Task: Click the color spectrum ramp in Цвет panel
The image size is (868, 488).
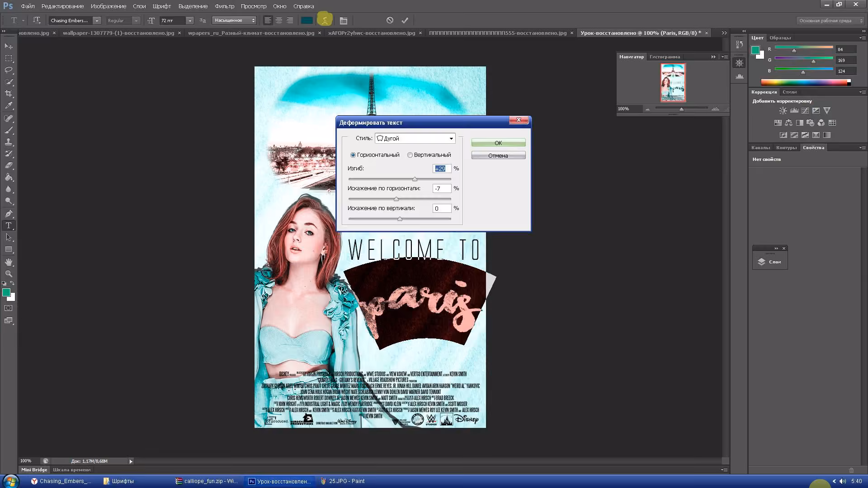Action: click(x=806, y=82)
